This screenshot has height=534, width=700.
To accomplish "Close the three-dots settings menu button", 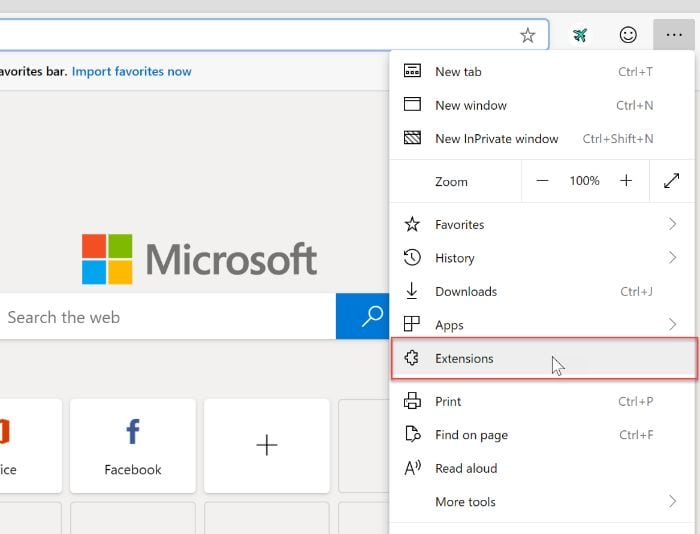I will click(x=674, y=35).
